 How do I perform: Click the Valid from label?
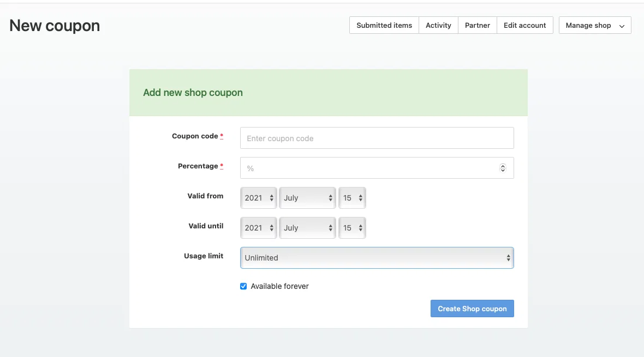(205, 196)
